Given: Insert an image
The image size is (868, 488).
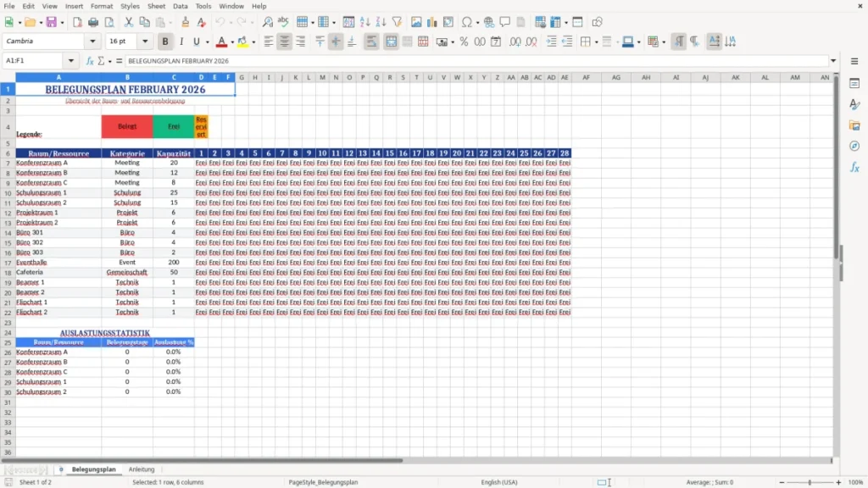Looking at the screenshot, I should [x=416, y=22].
